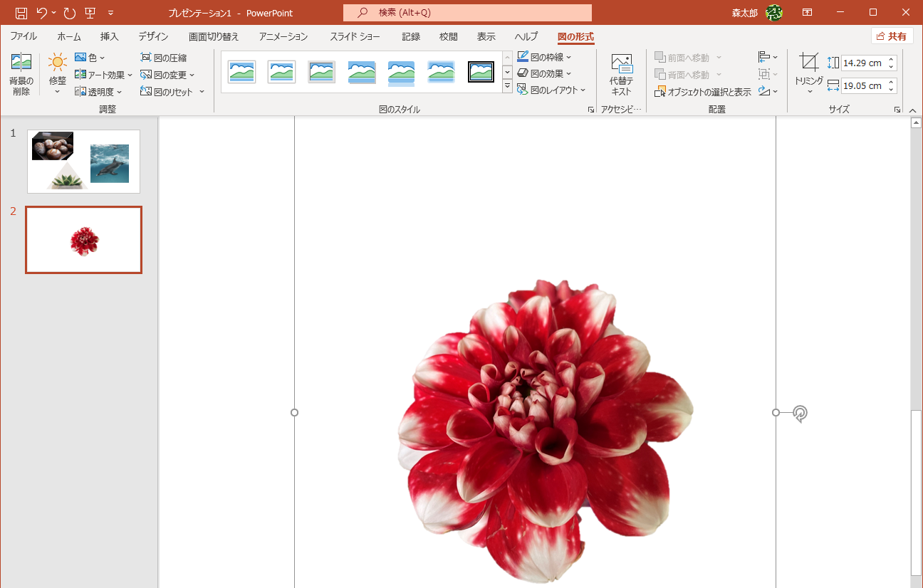Image resolution: width=923 pixels, height=588 pixels.
Task: Select the black double-frame picture style
Action: tap(481, 71)
